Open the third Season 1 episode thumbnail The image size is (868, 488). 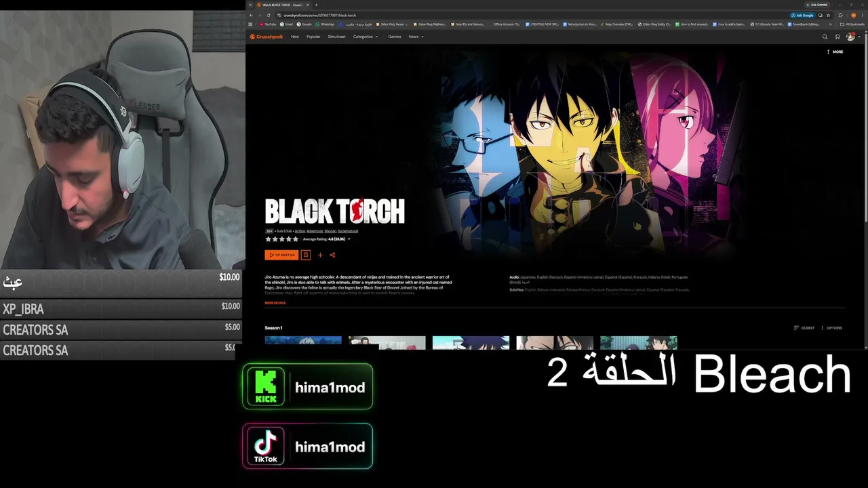click(x=471, y=343)
